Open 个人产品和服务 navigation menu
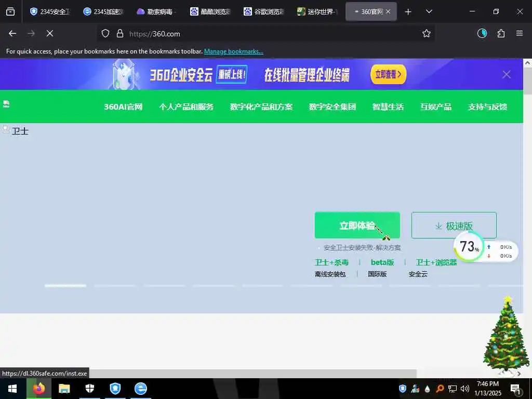This screenshot has width=532, height=399. pos(187,107)
